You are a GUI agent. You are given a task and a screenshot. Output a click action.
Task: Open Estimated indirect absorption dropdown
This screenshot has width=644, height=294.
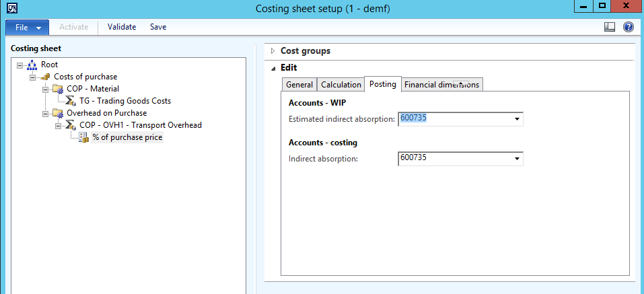pos(517,119)
